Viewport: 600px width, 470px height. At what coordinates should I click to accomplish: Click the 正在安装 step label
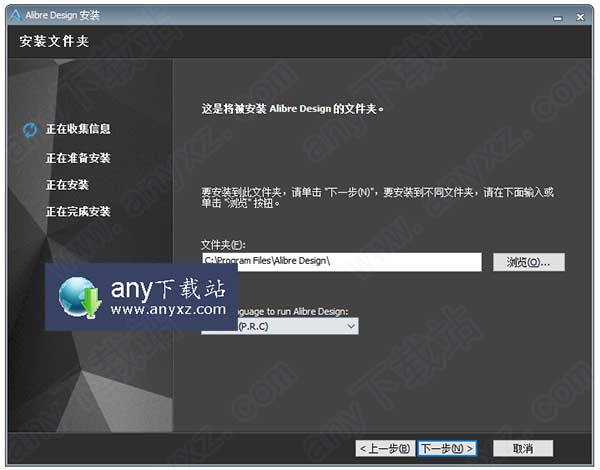tap(67, 185)
